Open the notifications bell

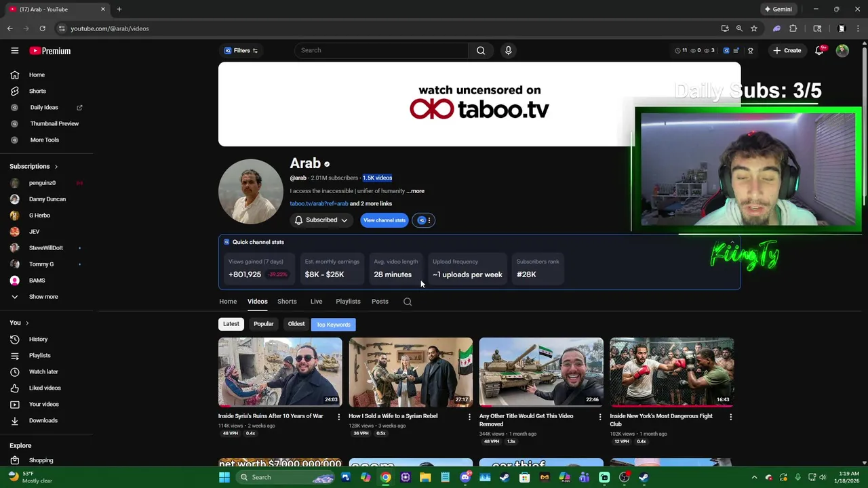(x=819, y=51)
